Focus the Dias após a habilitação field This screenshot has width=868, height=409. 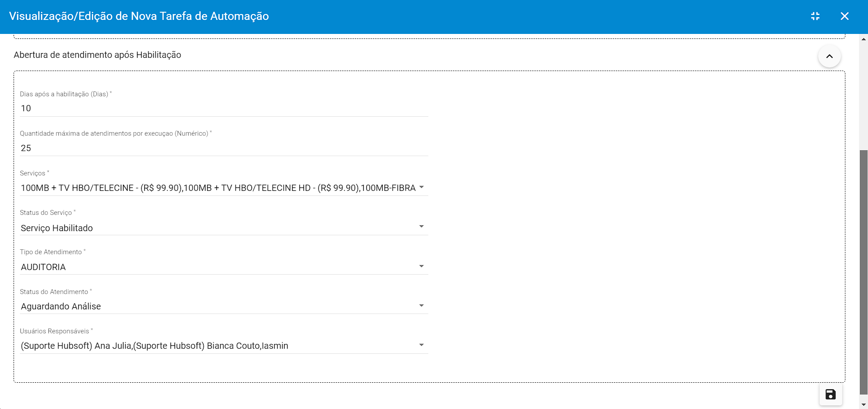point(223,109)
